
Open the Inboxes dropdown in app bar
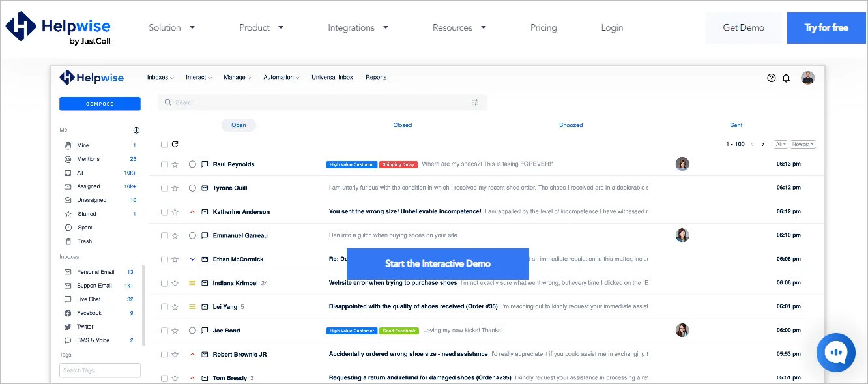pos(160,77)
